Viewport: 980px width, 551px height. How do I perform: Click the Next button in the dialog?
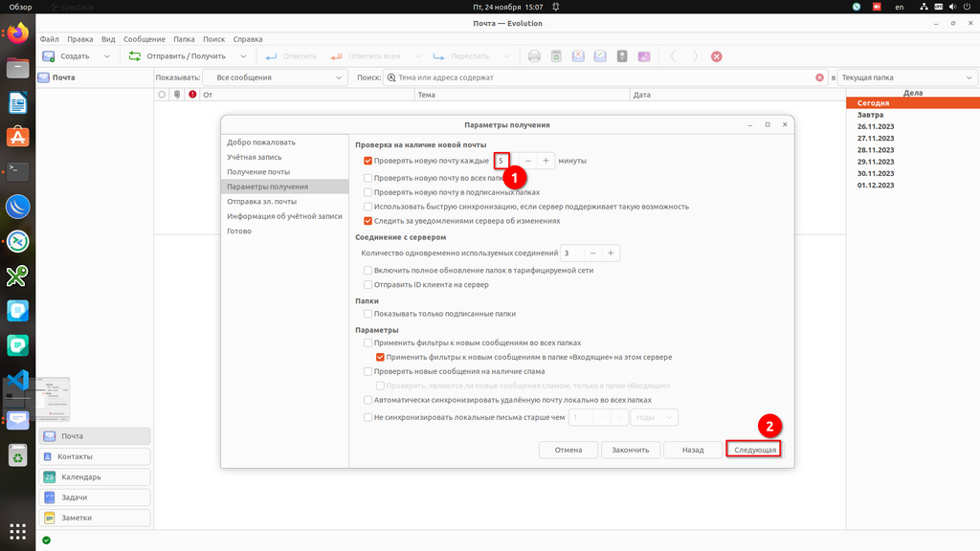click(x=754, y=450)
